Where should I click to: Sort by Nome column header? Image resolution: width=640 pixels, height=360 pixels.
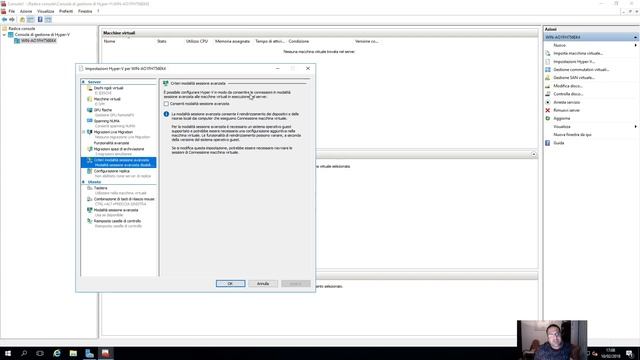click(109, 41)
